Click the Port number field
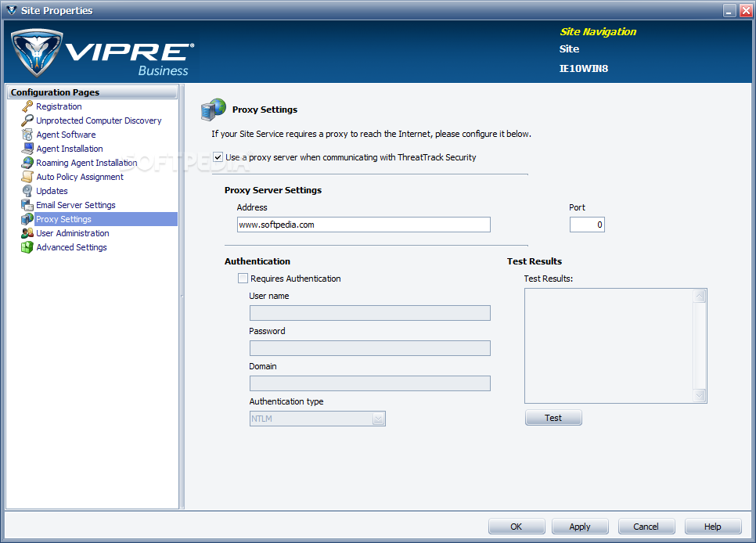 587,225
